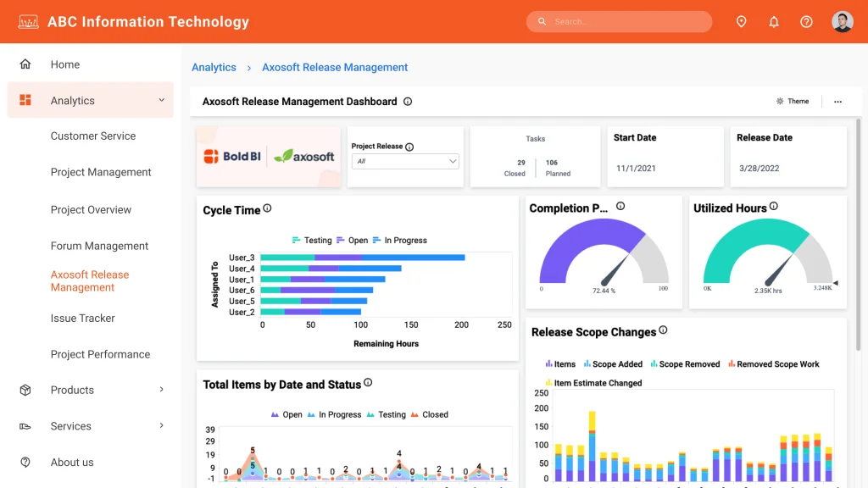
Task: Open the dashboard more options ellipsis
Action: 837,102
